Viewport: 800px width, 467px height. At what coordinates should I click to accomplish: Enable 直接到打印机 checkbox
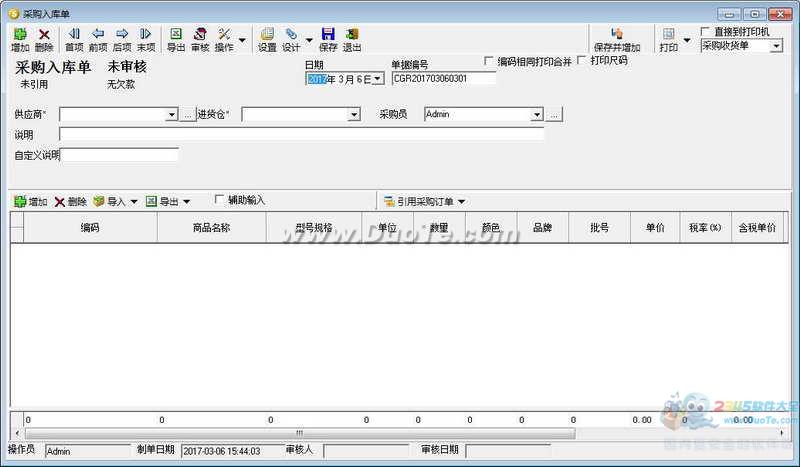(x=707, y=32)
